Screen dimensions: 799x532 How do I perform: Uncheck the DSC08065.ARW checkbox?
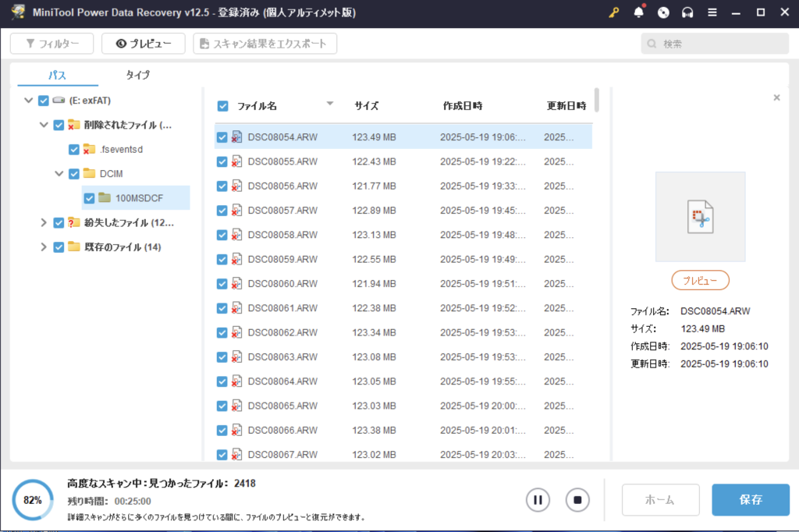[222, 406]
